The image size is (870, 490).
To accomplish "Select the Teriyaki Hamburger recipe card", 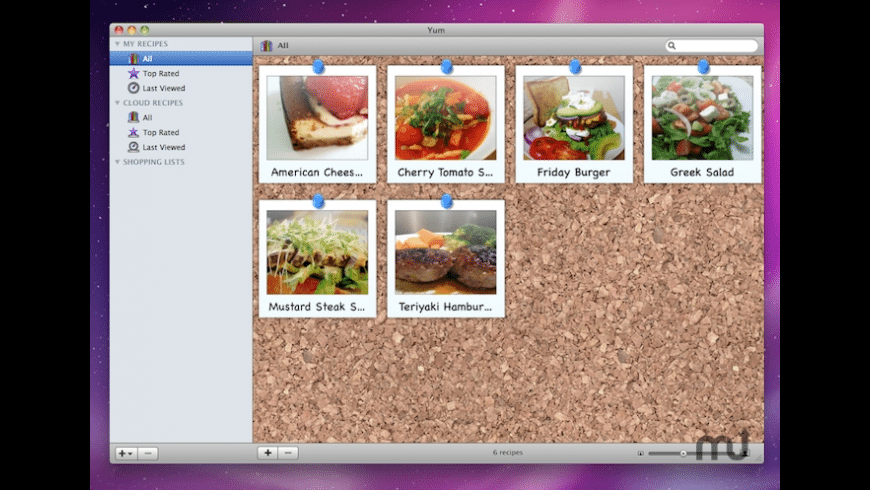I will pyautogui.click(x=446, y=260).
